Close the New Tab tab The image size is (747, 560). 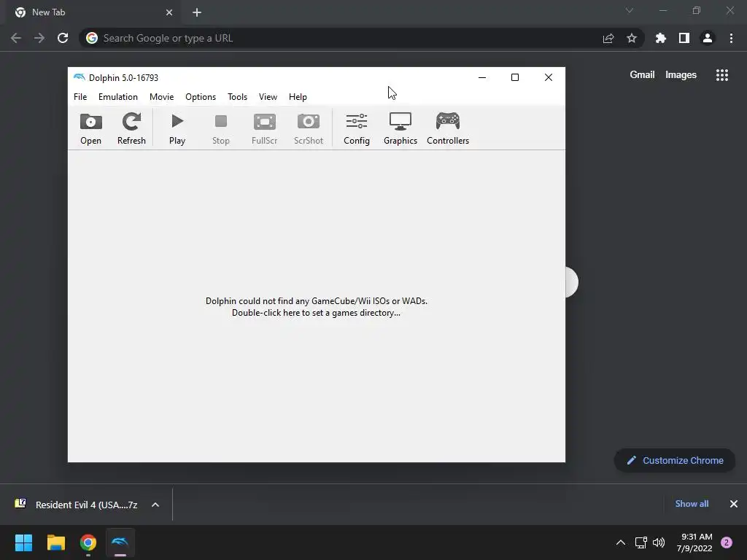(169, 12)
